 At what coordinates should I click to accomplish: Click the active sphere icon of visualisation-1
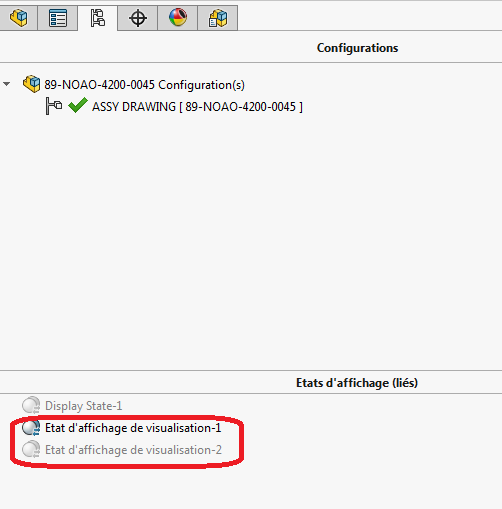pyautogui.click(x=31, y=428)
